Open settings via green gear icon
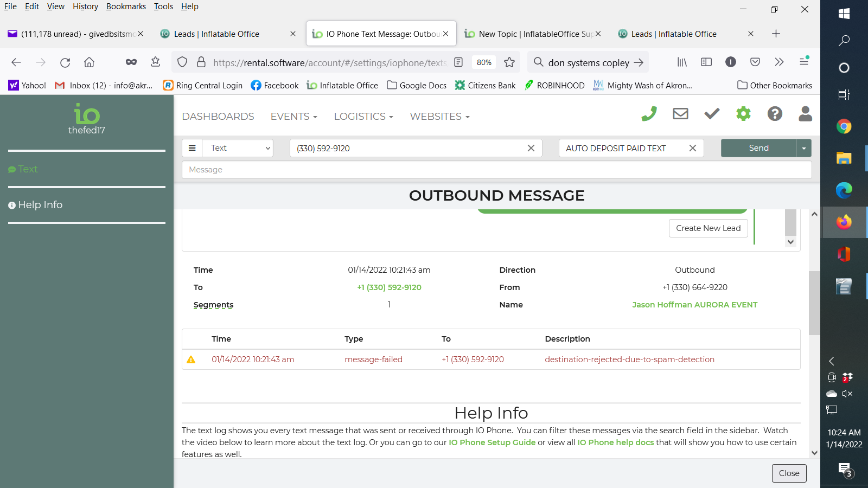 743,114
